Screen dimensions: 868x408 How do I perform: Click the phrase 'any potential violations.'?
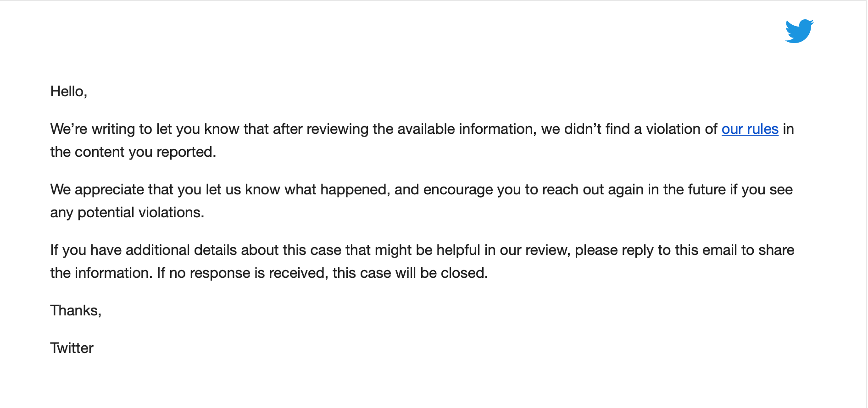coord(127,213)
